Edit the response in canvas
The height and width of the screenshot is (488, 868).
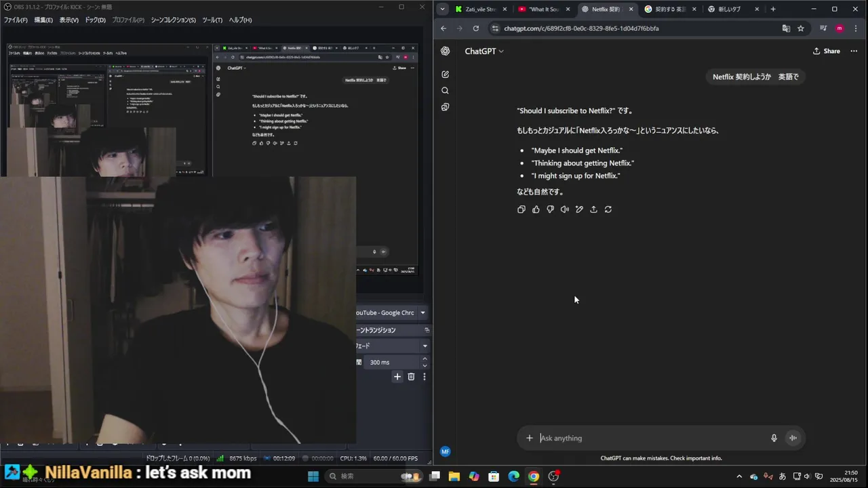coord(579,209)
